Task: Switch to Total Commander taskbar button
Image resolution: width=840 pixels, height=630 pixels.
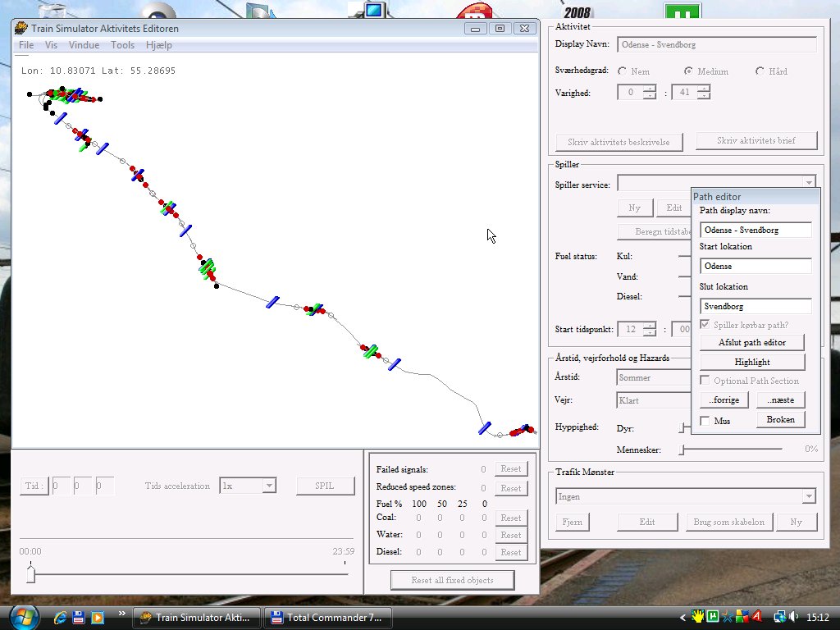Action: (x=328, y=618)
